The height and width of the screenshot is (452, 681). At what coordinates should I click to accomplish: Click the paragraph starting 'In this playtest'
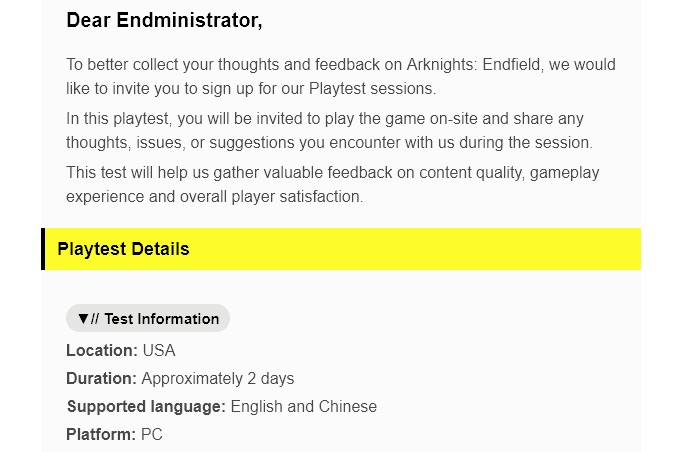coord(329,130)
